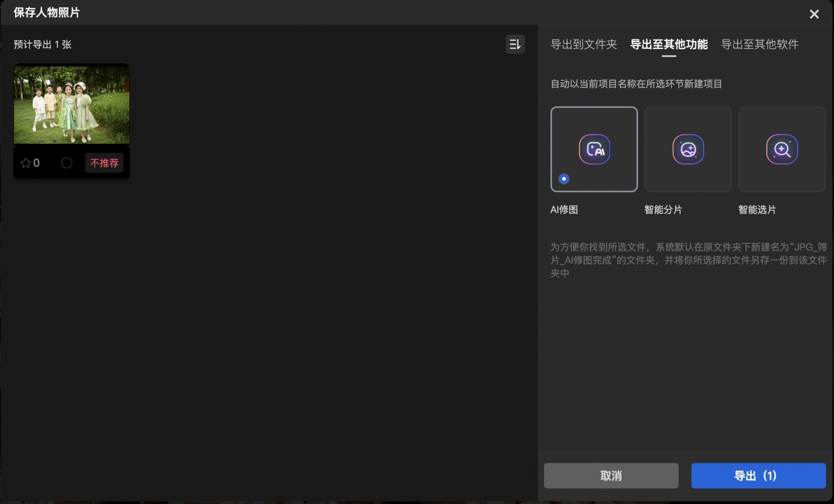Click the 不推荐 tag on the photo
Image resolution: width=834 pixels, height=504 pixels.
(104, 163)
